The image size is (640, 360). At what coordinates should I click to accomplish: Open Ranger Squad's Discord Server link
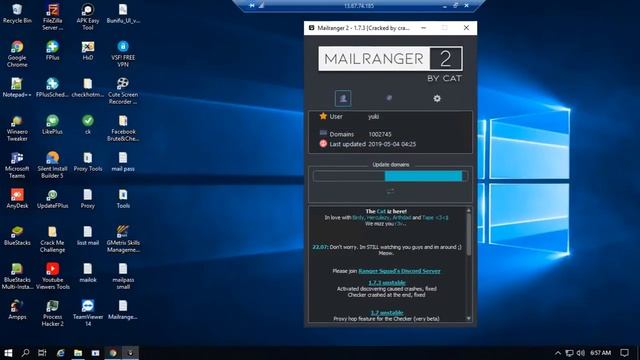(x=399, y=271)
